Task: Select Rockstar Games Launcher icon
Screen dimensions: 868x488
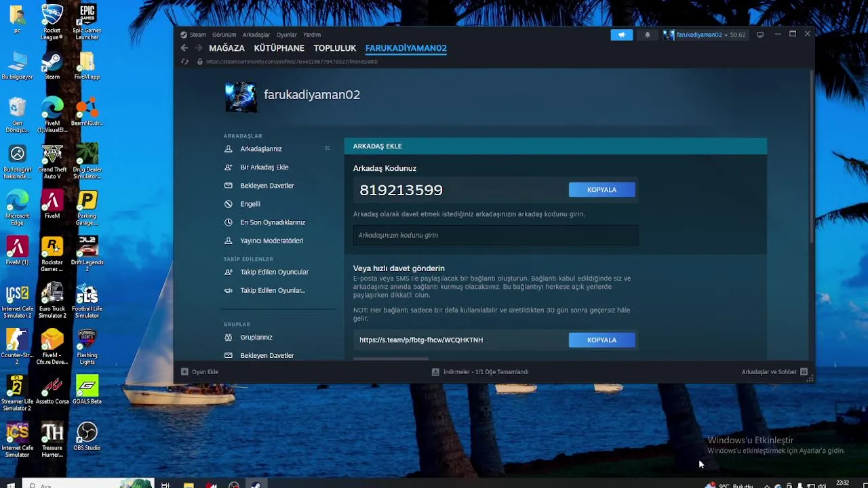Action: [52, 254]
